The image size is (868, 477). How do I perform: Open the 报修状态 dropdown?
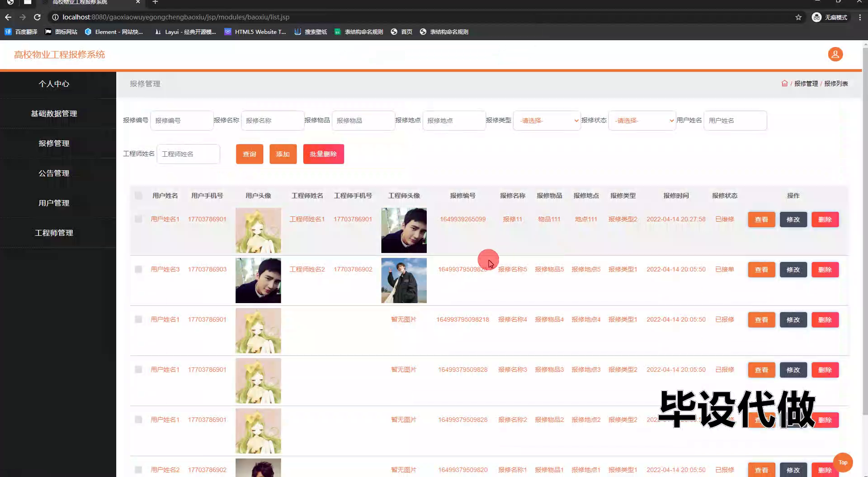click(x=642, y=121)
